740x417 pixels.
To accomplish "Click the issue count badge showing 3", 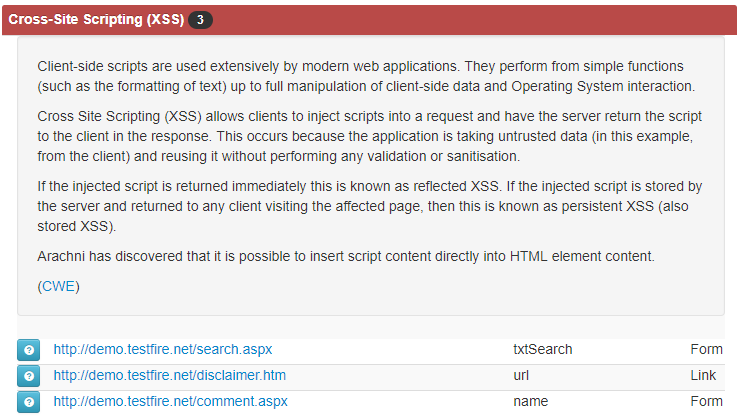I will 200,20.
